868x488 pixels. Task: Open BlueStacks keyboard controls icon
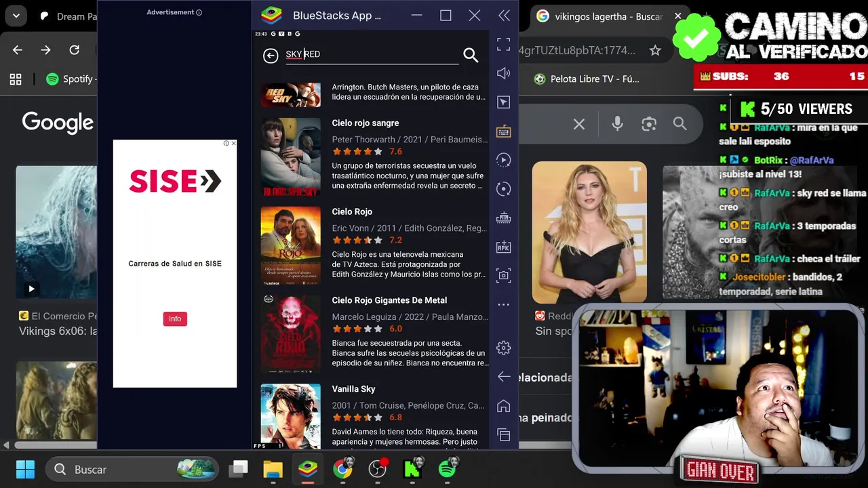[x=503, y=131]
